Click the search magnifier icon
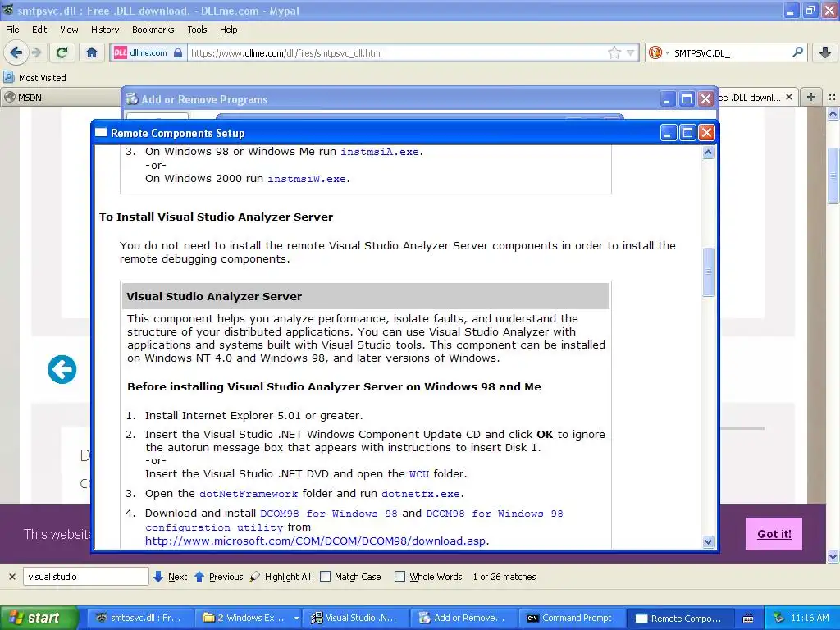The image size is (840, 630). coord(797,52)
